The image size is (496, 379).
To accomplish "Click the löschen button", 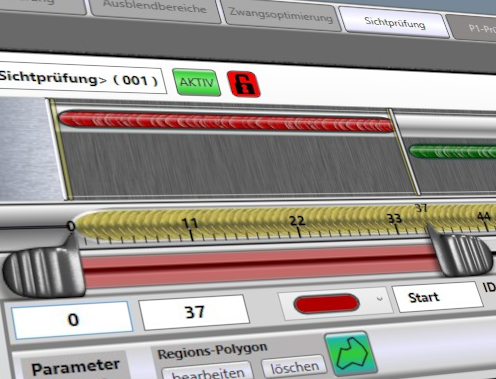I will (295, 367).
